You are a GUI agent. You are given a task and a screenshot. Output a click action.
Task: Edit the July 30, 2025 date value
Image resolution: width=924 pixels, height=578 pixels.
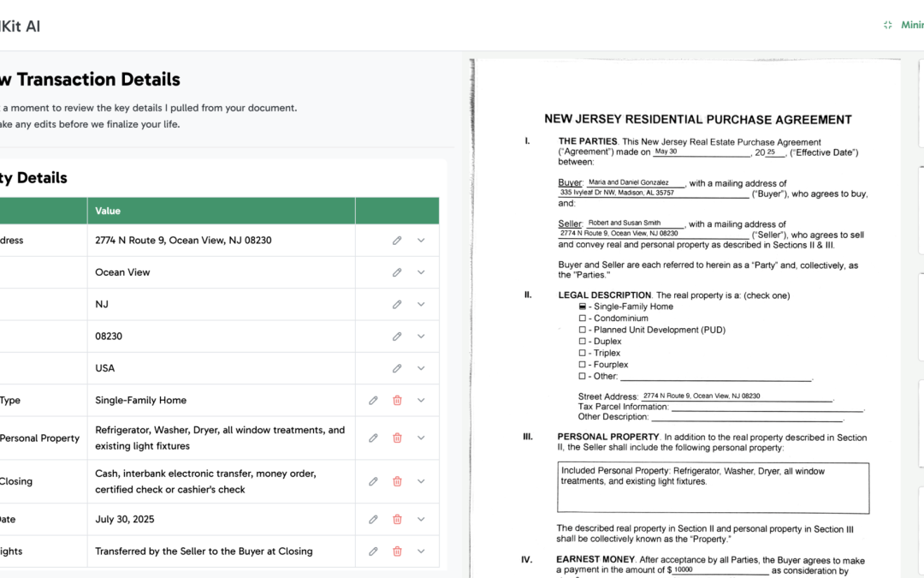click(x=373, y=519)
